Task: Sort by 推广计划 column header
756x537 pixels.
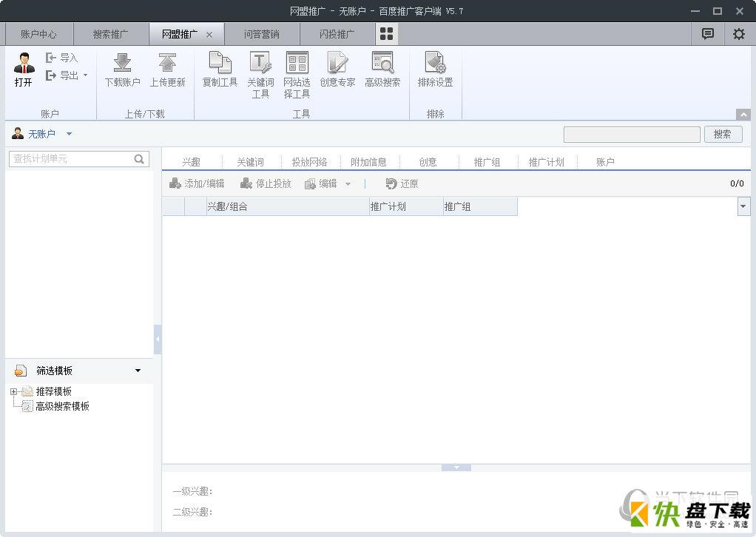Action: [406, 207]
